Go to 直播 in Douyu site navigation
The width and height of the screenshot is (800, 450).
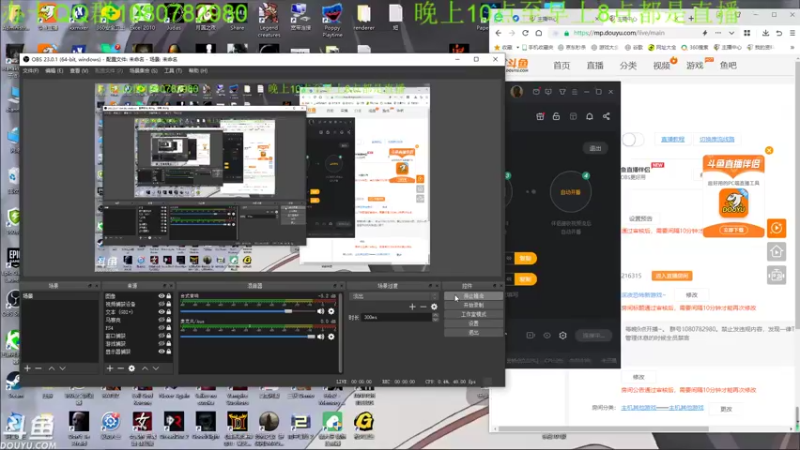[595, 65]
